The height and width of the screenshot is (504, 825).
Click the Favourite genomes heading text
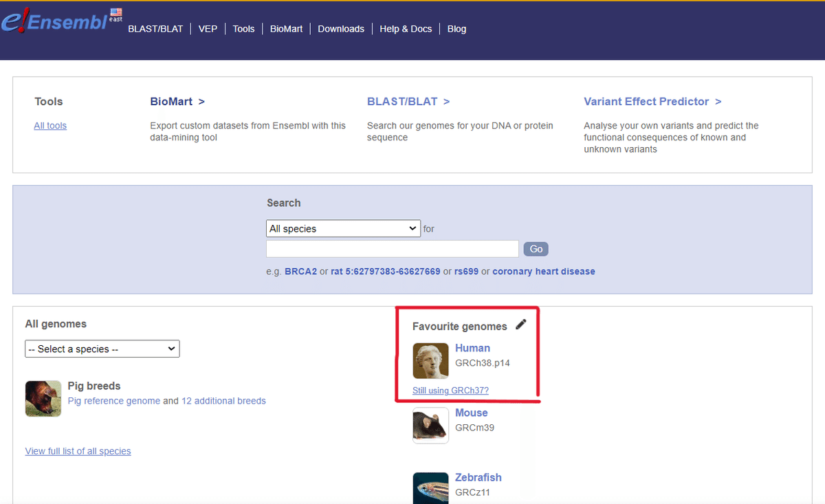[459, 327]
